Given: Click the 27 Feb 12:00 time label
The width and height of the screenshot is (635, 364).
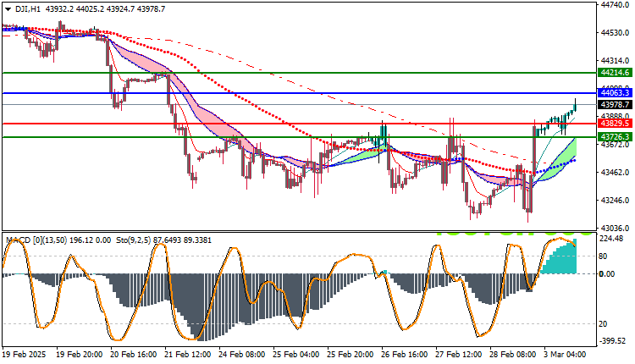Looking at the screenshot, I should [x=459, y=355].
